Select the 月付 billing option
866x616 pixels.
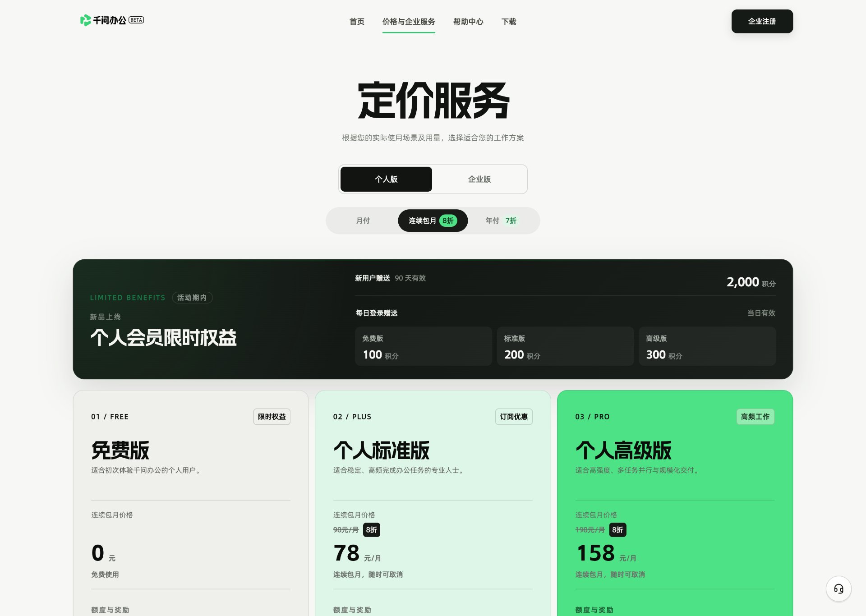[363, 221]
